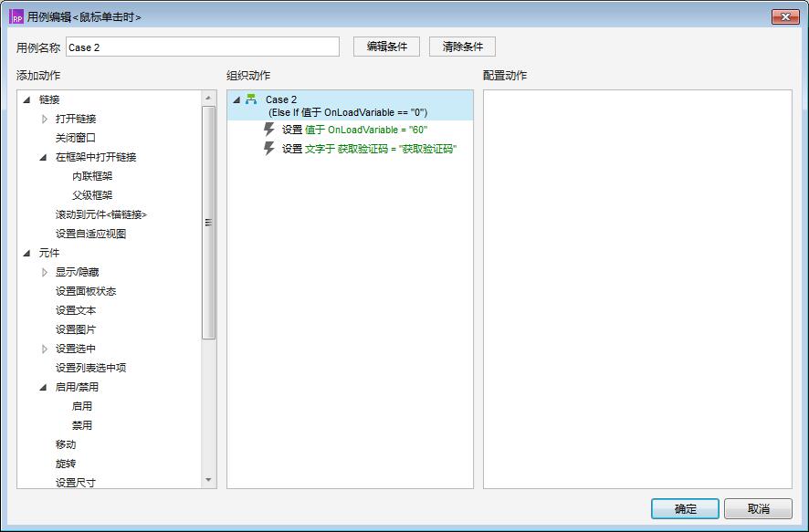The image size is (809, 532).
Task: Cancel with the 取消 button
Action: coord(759,509)
